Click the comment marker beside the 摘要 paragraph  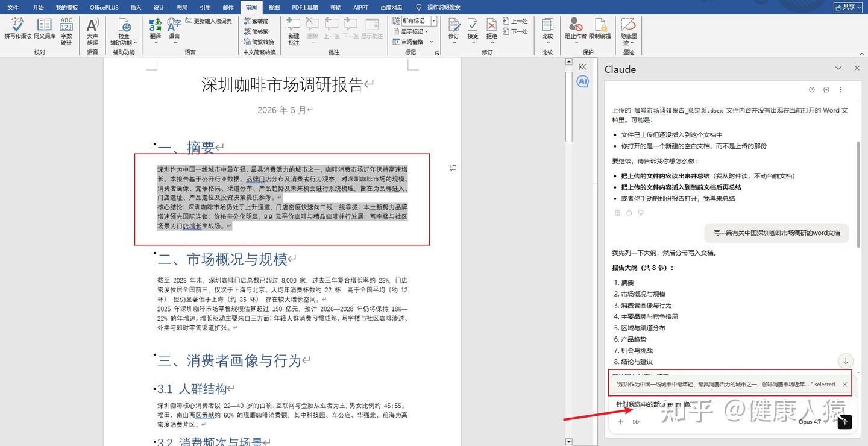coord(453,168)
